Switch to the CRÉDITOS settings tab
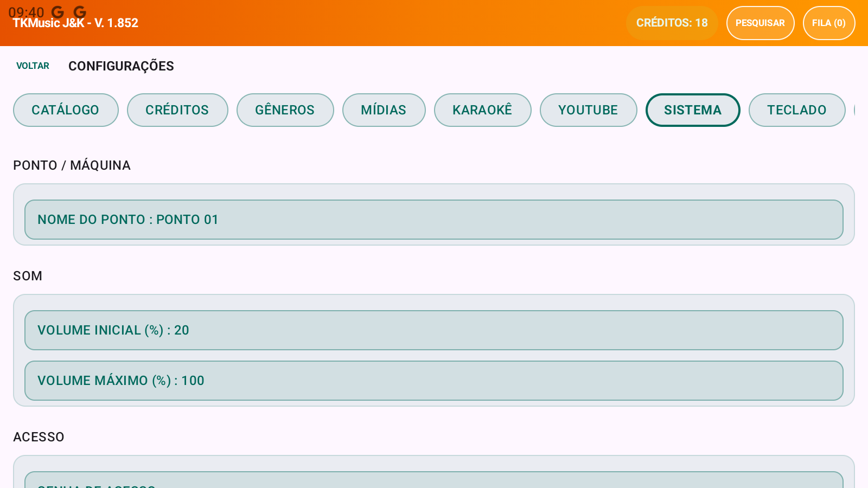The image size is (868, 488). pos(177,110)
